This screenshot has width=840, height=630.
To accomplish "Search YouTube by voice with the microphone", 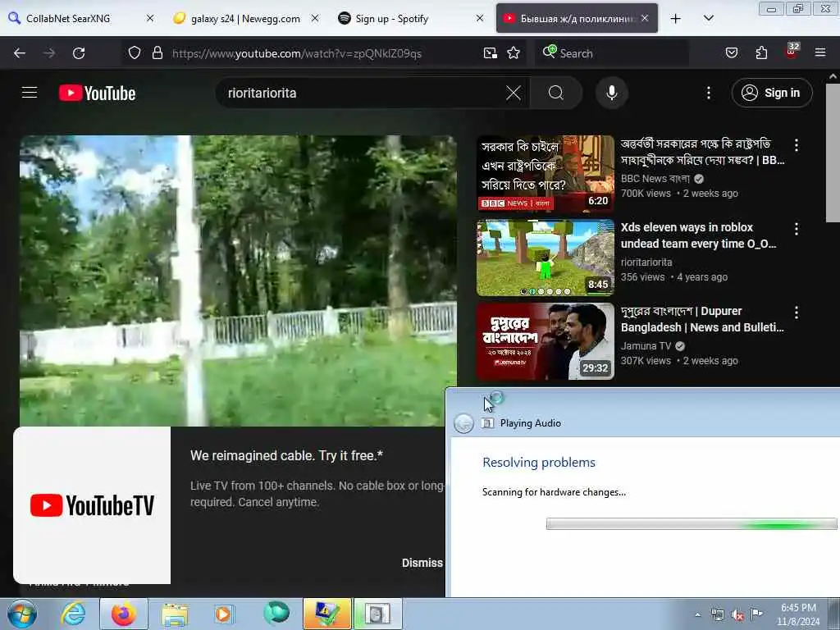I will (x=612, y=93).
